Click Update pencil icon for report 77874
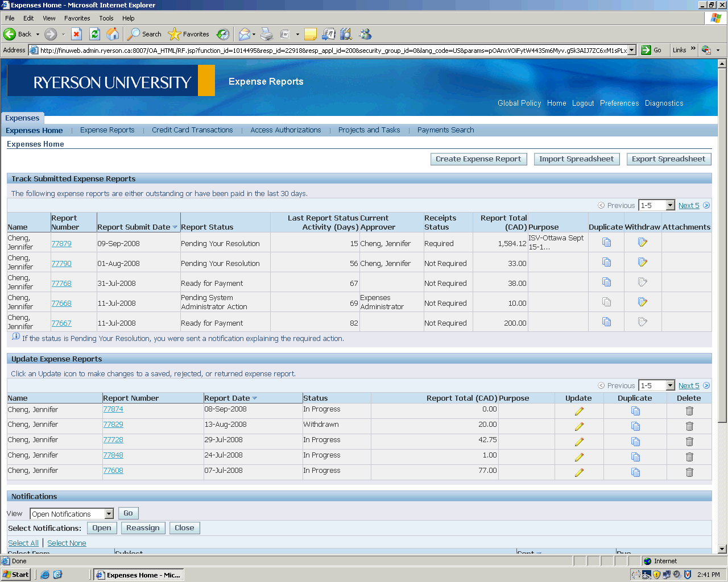Image resolution: width=728 pixels, height=582 pixels. [x=579, y=411]
